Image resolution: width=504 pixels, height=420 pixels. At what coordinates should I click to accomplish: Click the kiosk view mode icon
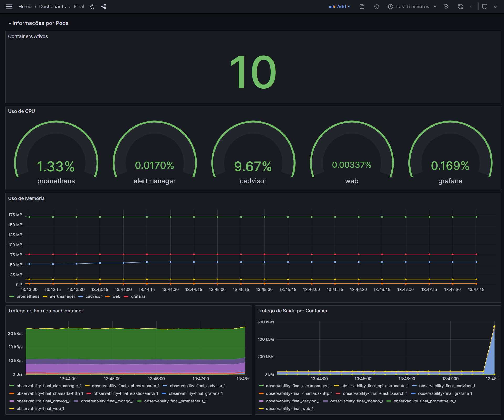click(x=485, y=7)
